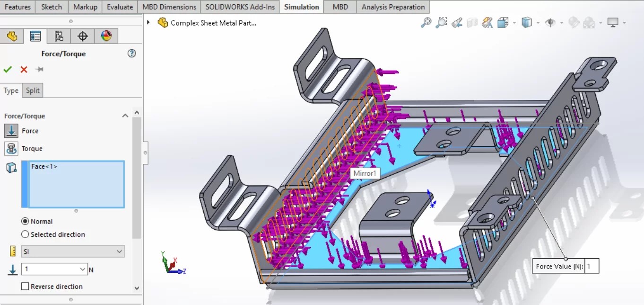Expand the feature tree flyout arrow
Viewport: 644px width, 305px height.
point(148,22)
